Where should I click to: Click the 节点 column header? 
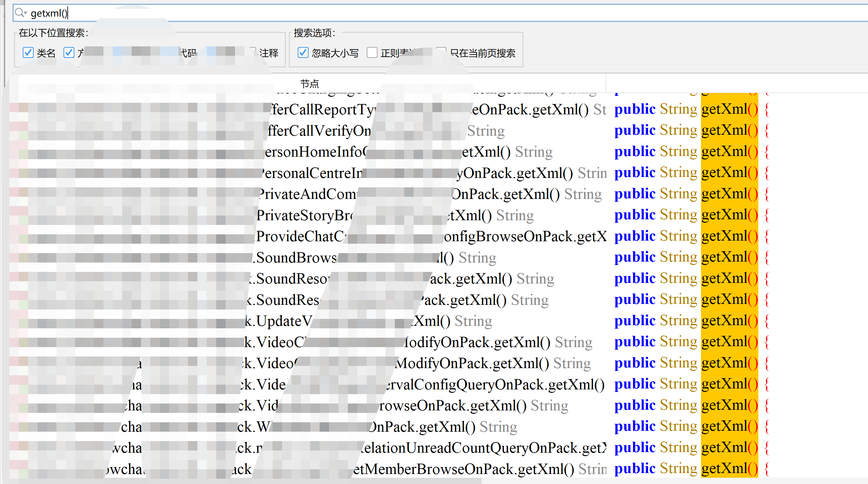coord(309,84)
